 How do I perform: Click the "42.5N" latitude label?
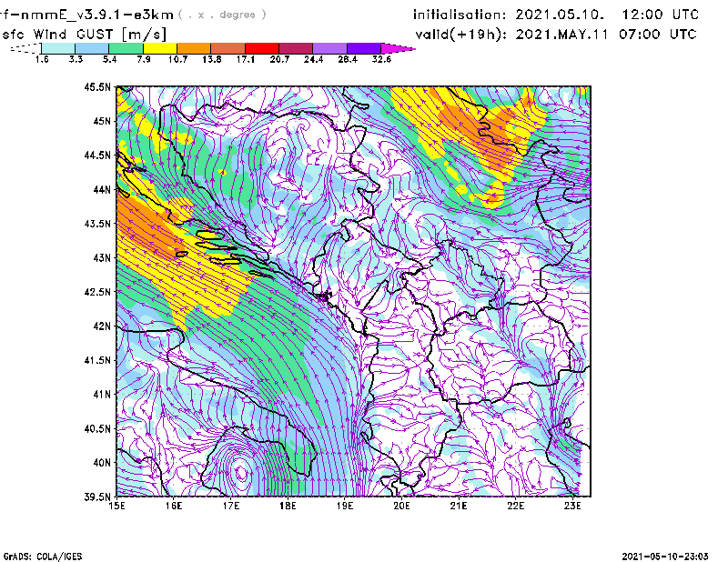click(x=97, y=292)
